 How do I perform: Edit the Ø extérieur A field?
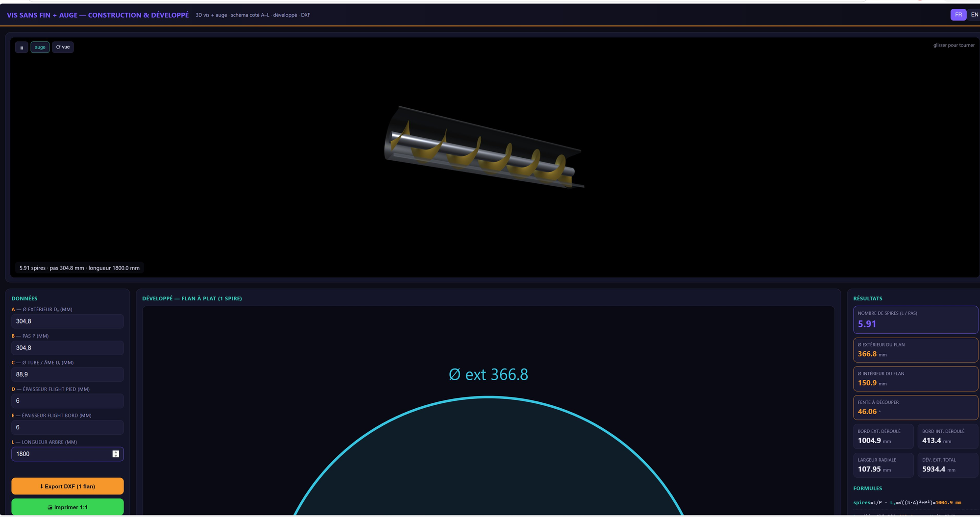point(68,321)
